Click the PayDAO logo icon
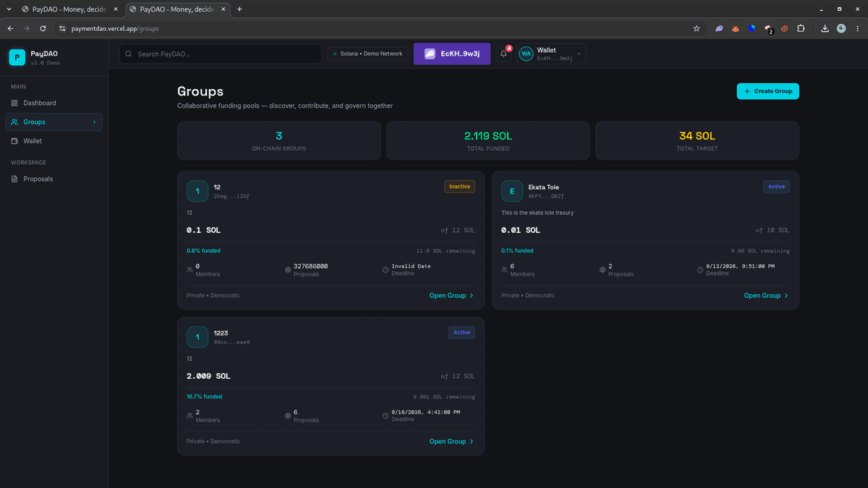This screenshot has width=868, height=488. tap(17, 57)
